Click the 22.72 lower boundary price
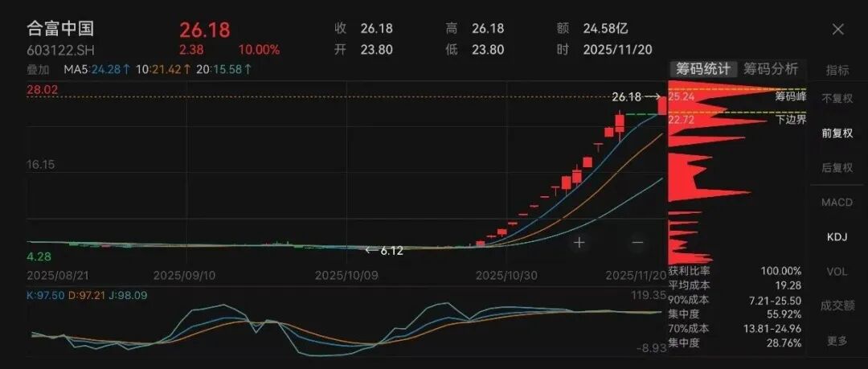 click(x=681, y=120)
